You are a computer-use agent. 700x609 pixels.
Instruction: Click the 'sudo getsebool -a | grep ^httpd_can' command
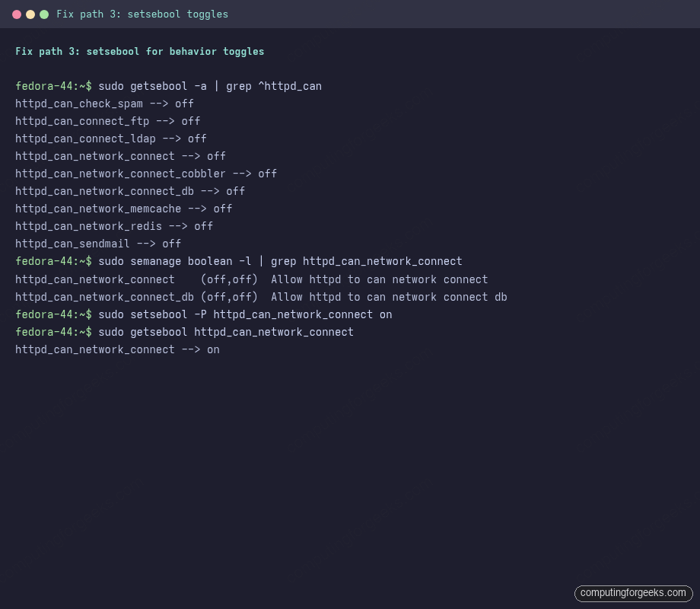pyautogui.click(x=210, y=86)
